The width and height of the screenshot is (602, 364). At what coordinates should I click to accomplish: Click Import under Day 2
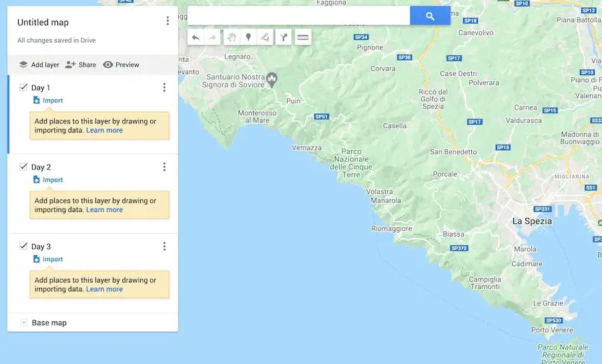(x=48, y=180)
